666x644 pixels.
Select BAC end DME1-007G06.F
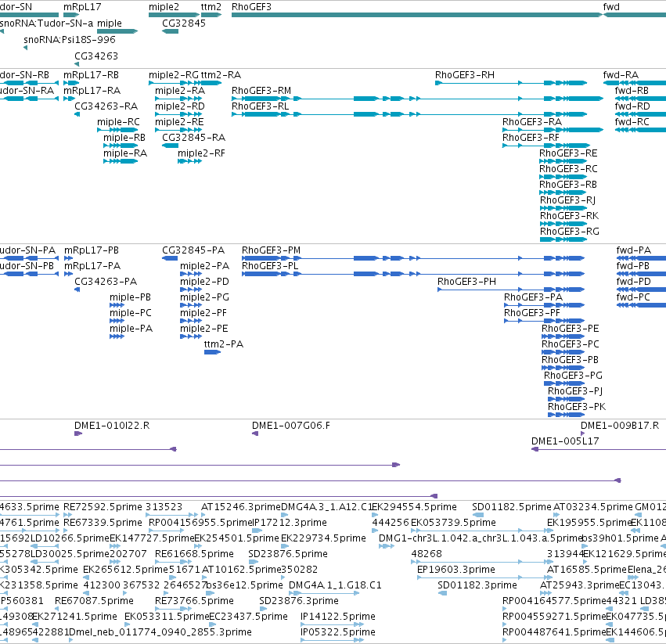(x=255, y=434)
